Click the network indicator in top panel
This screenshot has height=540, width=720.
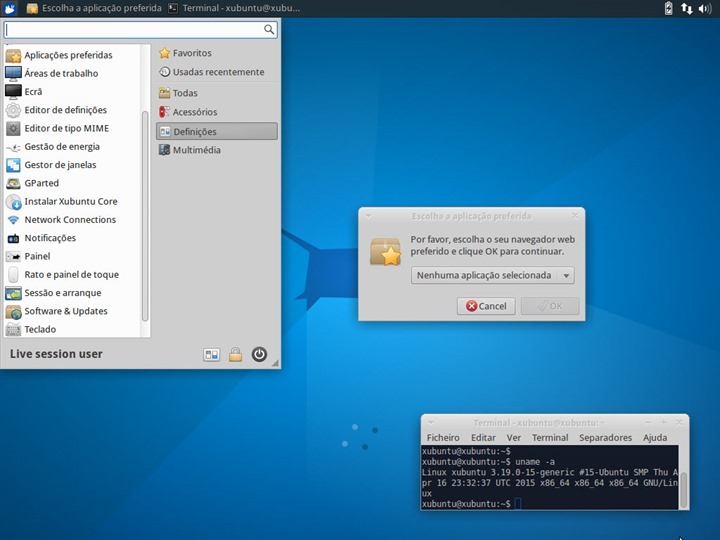tap(687, 8)
